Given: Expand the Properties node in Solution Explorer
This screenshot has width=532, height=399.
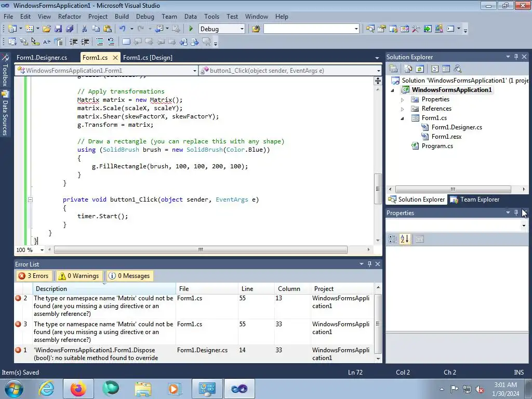Looking at the screenshot, I should click(x=403, y=100).
